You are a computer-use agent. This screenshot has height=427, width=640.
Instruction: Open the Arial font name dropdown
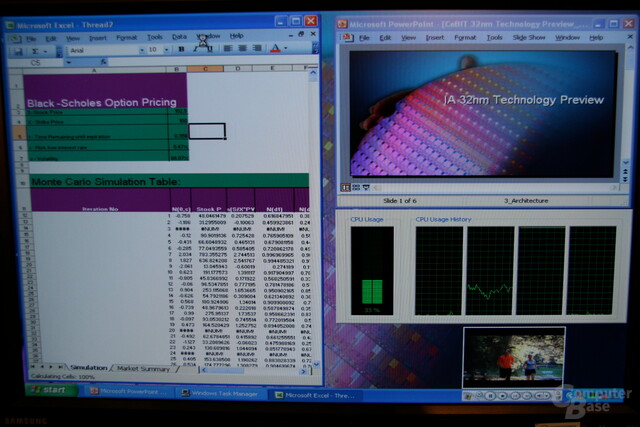(x=142, y=50)
